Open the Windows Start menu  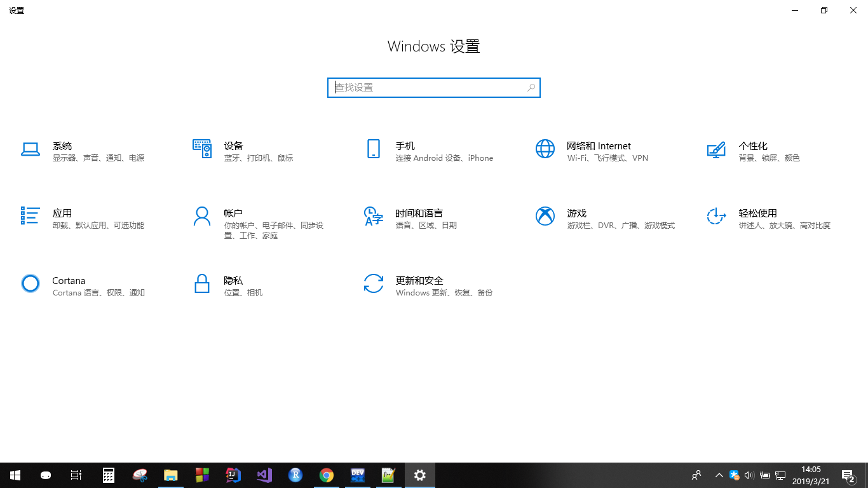[x=15, y=475]
